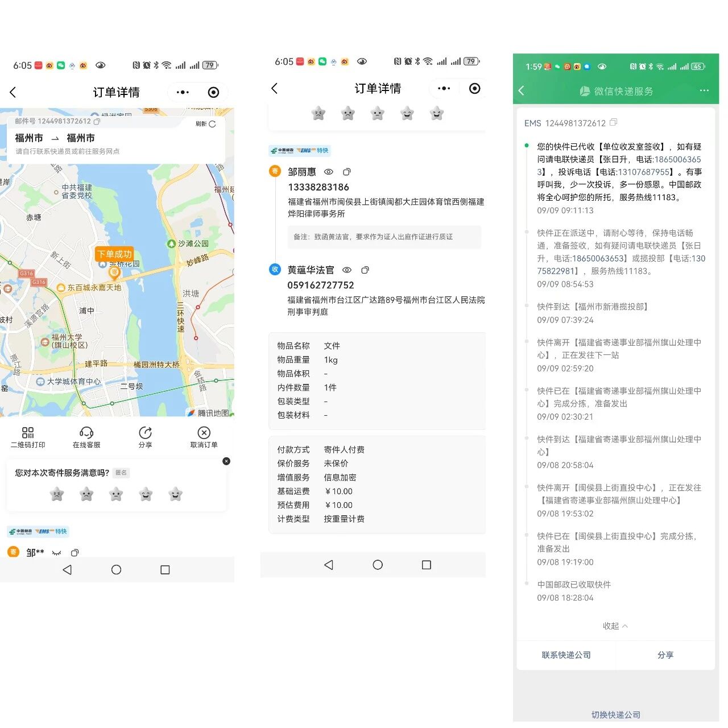This screenshot has height=728, width=728.
Task: Select the third star in middle screen rating row
Action: [378, 113]
